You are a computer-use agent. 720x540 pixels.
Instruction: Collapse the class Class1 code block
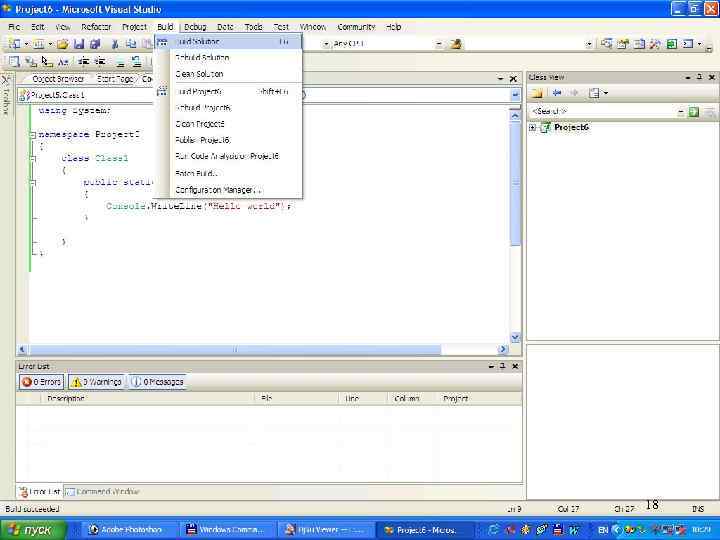[x=33, y=158]
